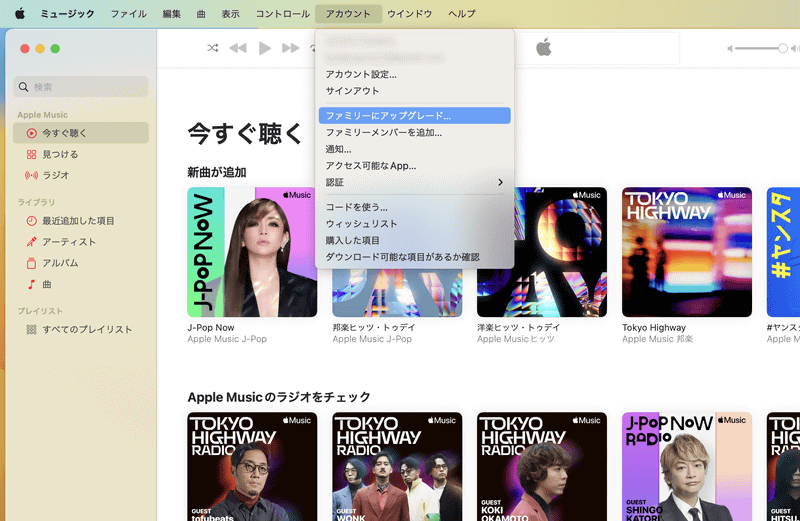Viewport: 800px width, 521px height.
Task: Go to 今すぐ聴く in the sidebar
Action: pos(81,133)
